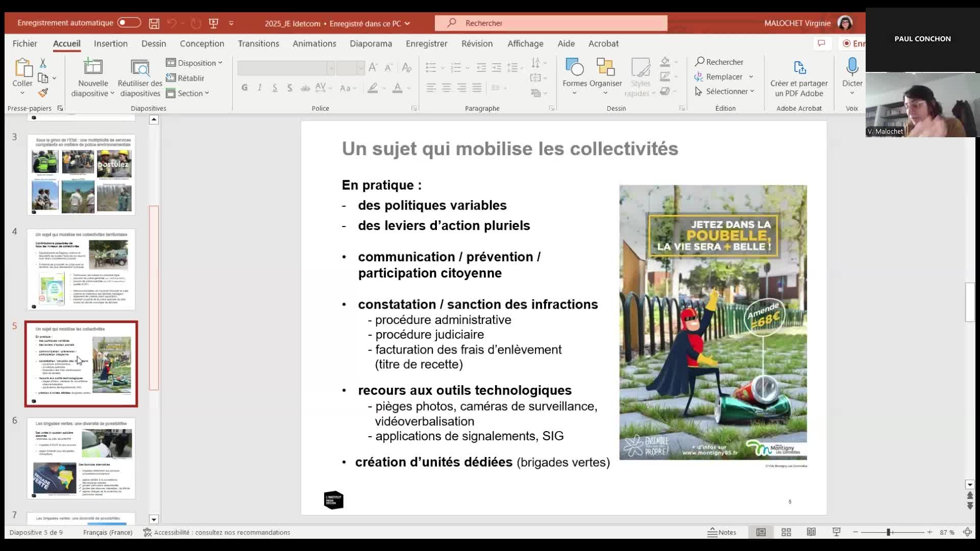This screenshot has height=551, width=980.
Task: Click Réutiliser des diapositives icon
Action: click(140, 67)
